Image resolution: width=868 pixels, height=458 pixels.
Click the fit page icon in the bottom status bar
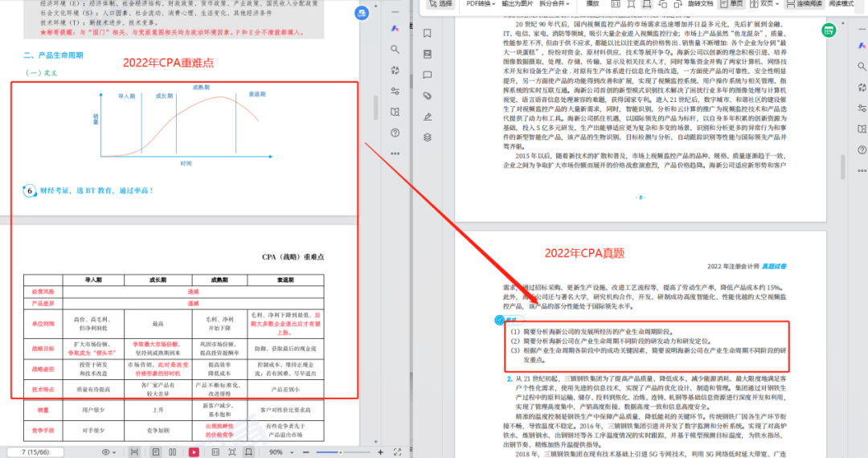point(232,452)
